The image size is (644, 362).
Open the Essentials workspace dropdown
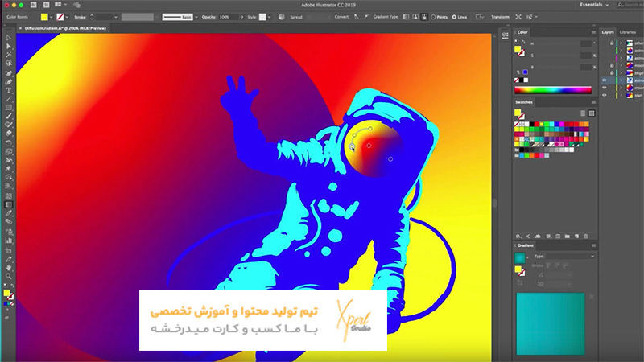(x=594, y=5)
